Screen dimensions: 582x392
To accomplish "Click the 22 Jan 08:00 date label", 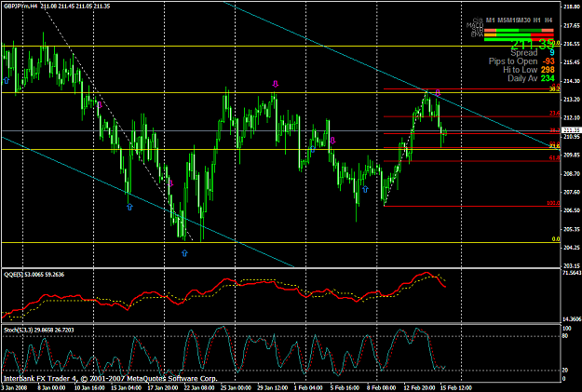I will point(199,388).
